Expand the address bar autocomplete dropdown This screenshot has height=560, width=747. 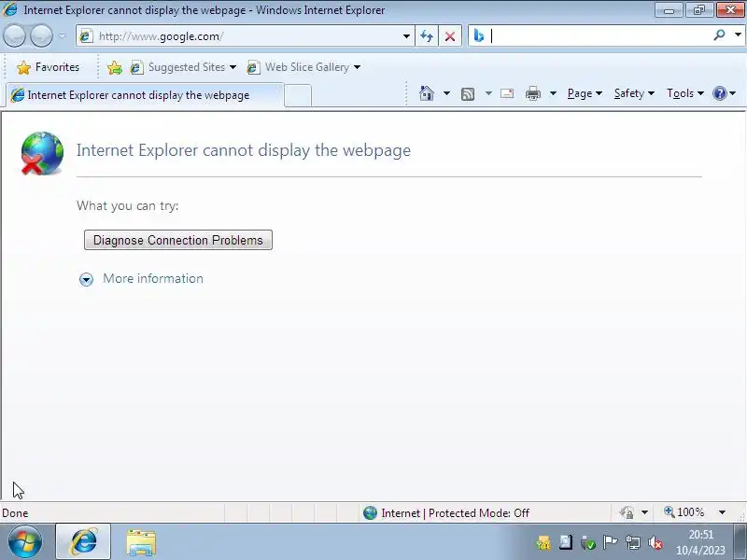(x=406, y=36)
